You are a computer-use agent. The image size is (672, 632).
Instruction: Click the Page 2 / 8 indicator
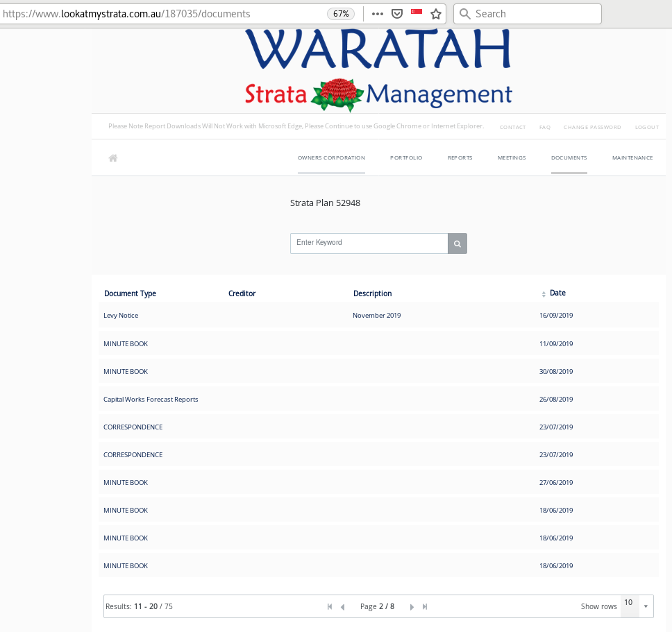[x=377, y=606]
